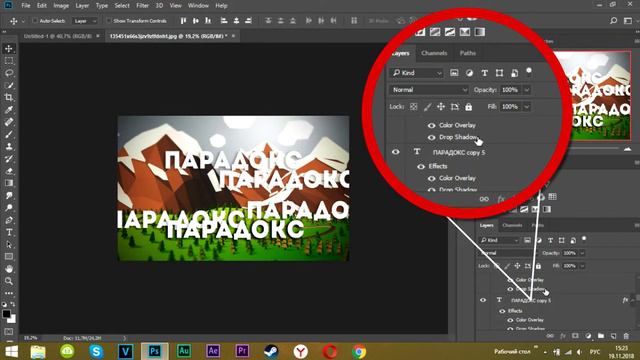Screen dimensions: 640x360
Task: Click the align left edges icon
Action: [224, 20]
